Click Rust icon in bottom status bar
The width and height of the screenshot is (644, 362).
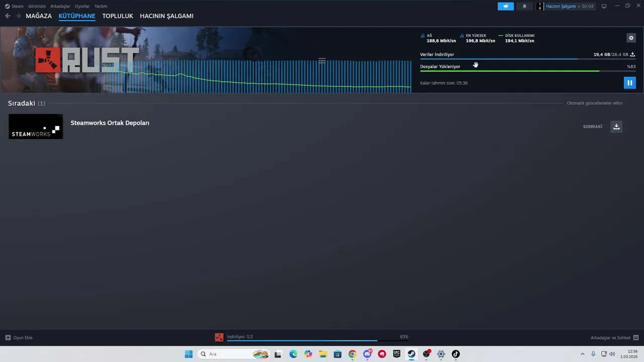[x=219, y=337]
